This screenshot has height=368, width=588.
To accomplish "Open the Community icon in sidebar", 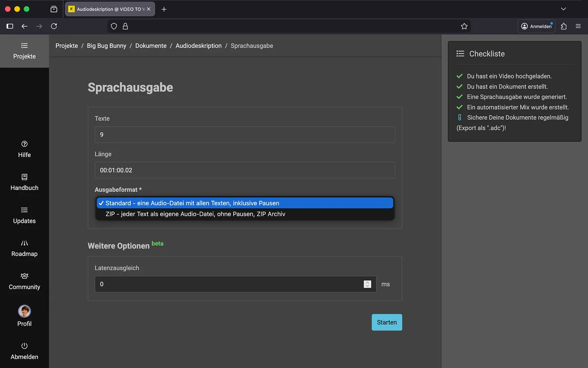I will point(24,276).
